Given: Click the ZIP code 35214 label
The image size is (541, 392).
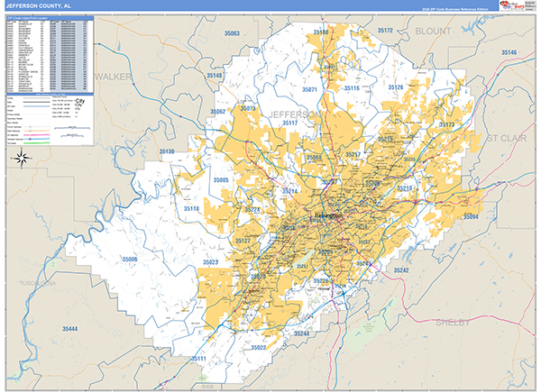Looking at the screenshot, I should click(289, 191).
